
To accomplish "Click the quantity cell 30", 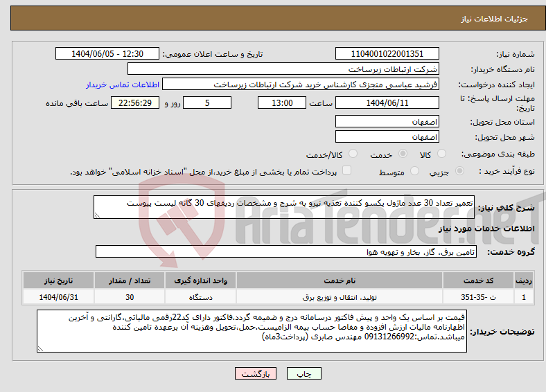I will 130,297.
